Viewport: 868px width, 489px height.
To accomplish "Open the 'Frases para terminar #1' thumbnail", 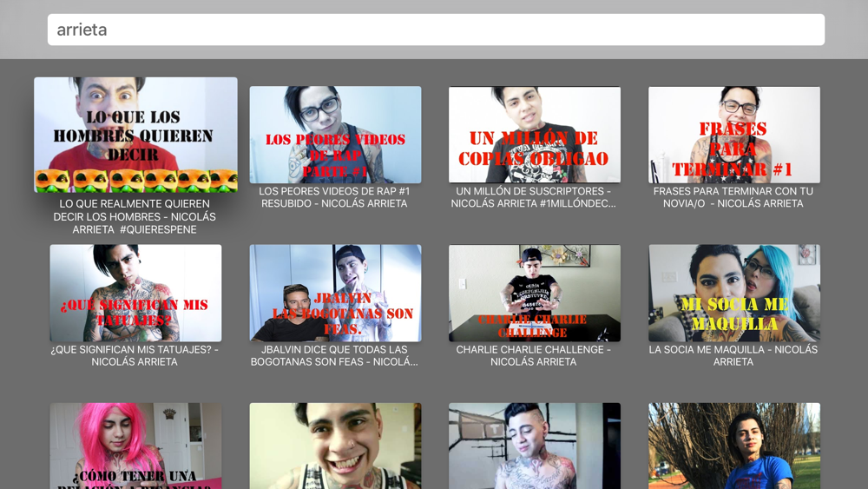I will [x=733, y=135].
